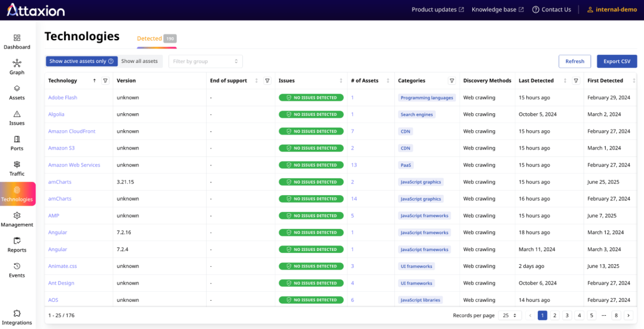This screenshot has width=644, height=329.
Task: Click the help icon on Show active assets only
Action: (x=111, y=61)
